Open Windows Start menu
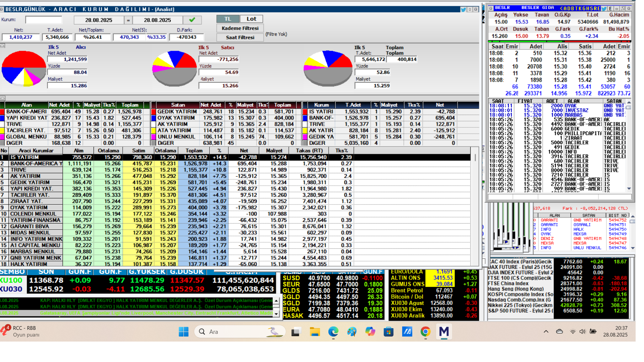This screenshot has width=644, height=362. 183,332
